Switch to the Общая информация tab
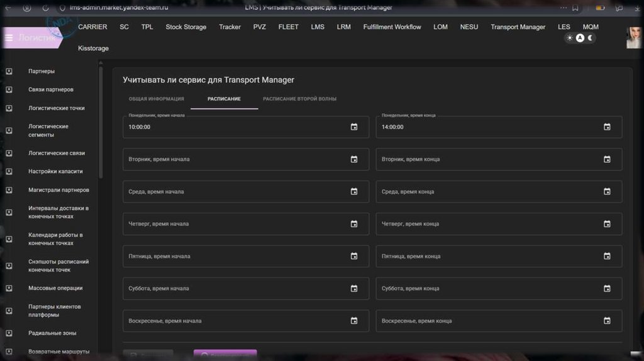 [156, 99]
